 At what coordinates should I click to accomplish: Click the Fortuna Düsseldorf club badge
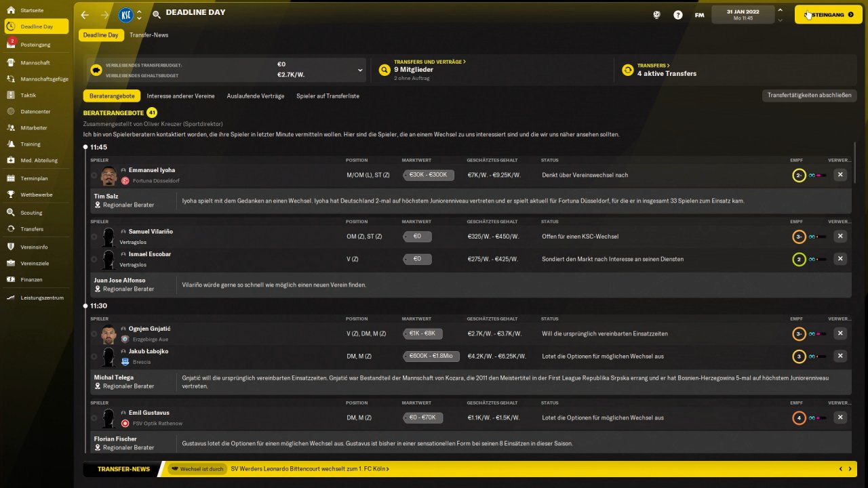125,181
